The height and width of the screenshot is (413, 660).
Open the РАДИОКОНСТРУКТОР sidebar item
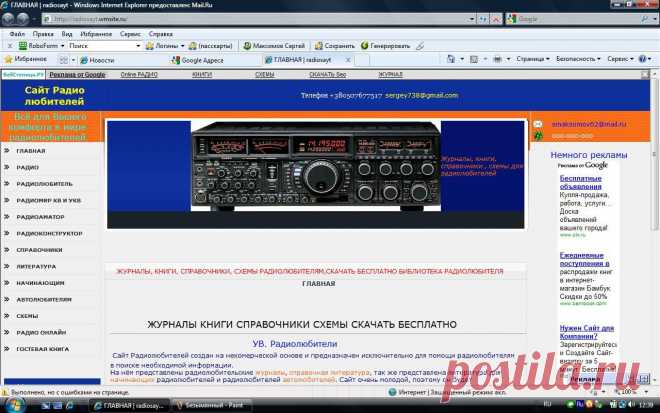pyautogui.click(x=49, y=233)
